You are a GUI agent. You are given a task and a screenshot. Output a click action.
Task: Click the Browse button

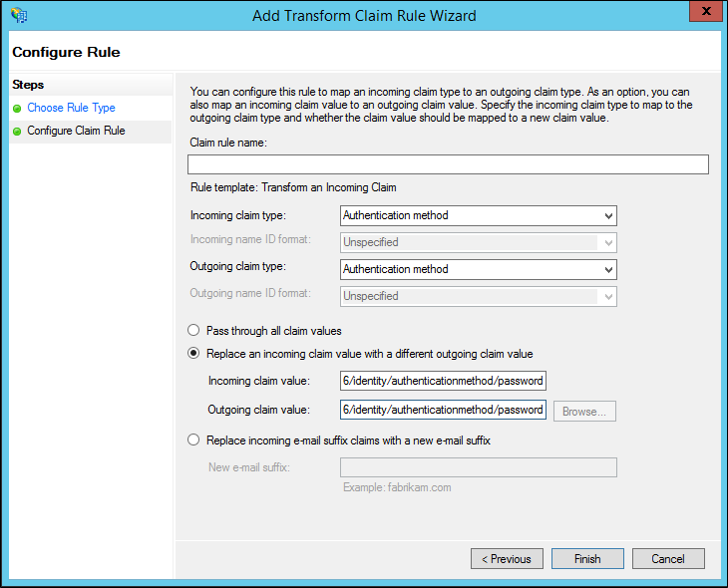[584, 411]
